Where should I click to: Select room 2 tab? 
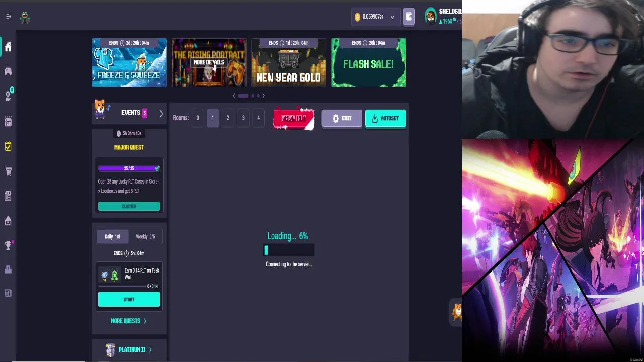coord(227,118)
